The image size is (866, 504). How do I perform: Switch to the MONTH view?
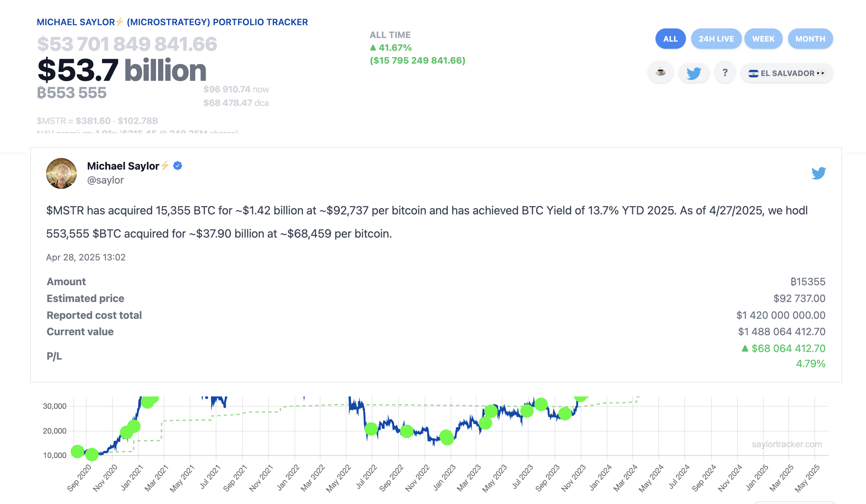pos(810,39)
